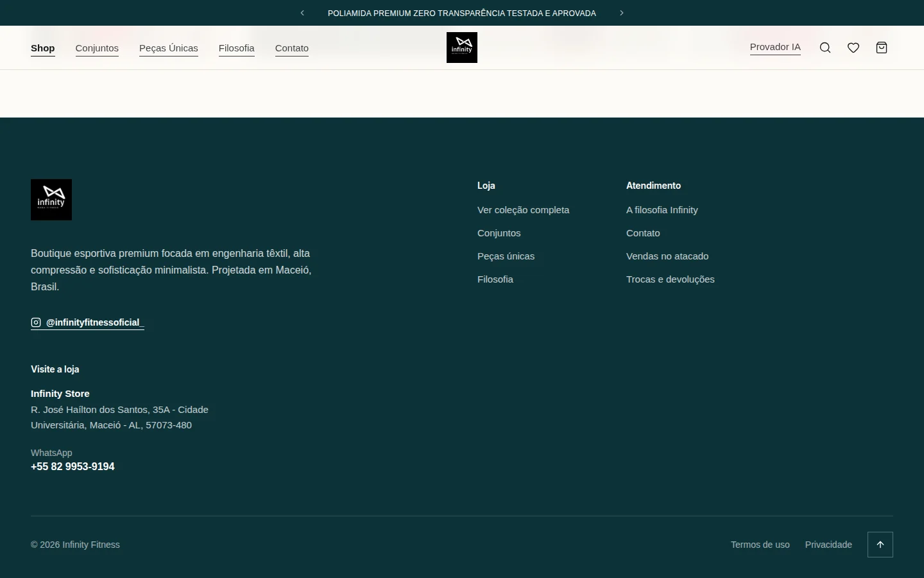Open the shopping bag cart icon

[882, 48]
